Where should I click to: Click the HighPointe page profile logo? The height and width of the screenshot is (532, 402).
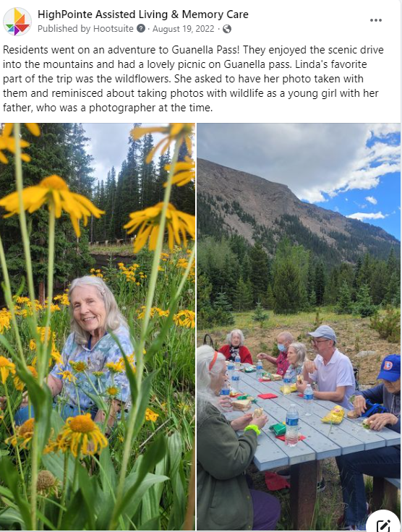(17, 22)
